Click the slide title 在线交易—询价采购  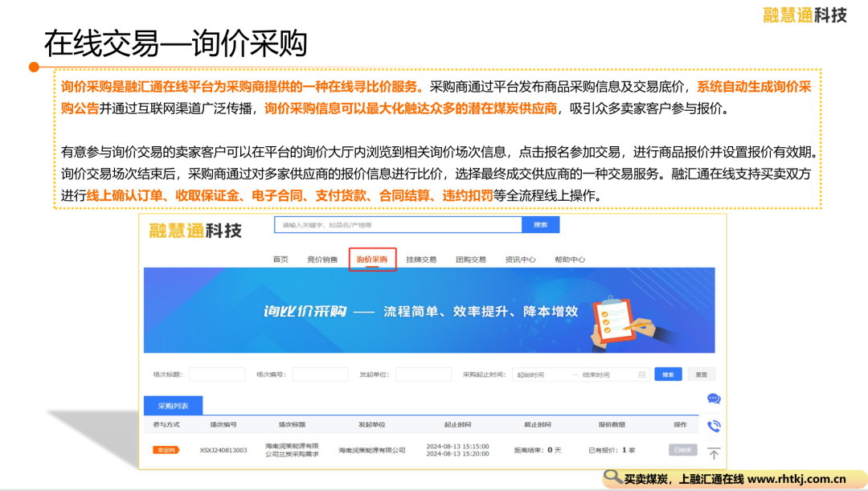pyautogui.click(x=175, y=43)
